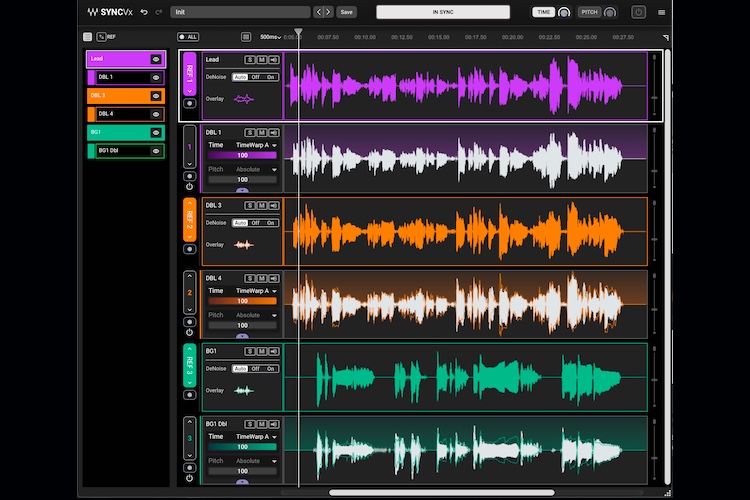Click the PITCH mode button
This screenshot has height=500, width=750.
coord(589,12)
